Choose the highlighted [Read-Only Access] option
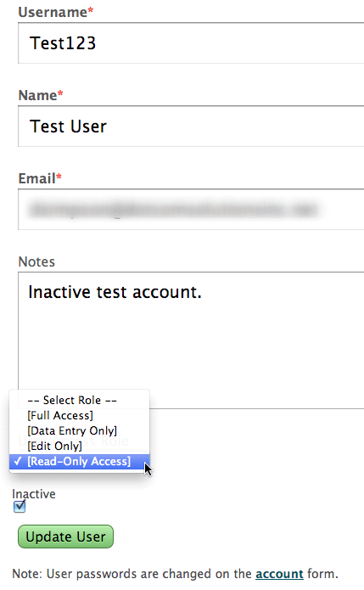This screenshot has height=590, width=364. 80,461
